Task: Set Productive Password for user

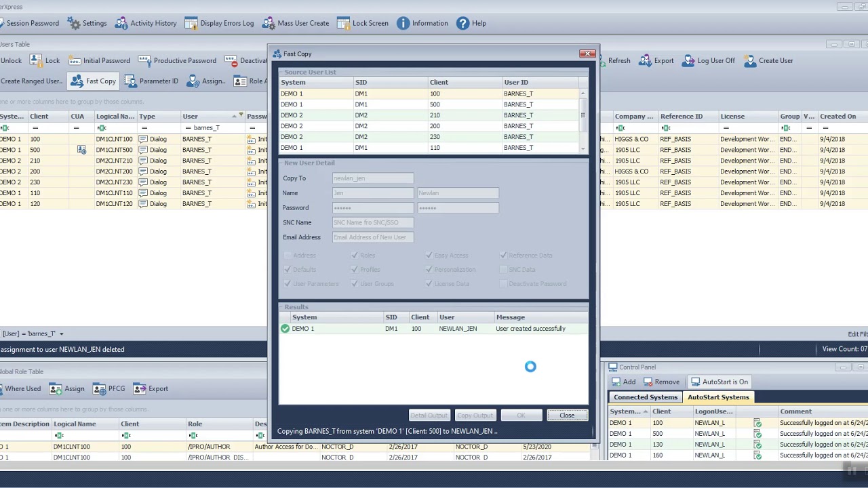Action: pos(178,60)
